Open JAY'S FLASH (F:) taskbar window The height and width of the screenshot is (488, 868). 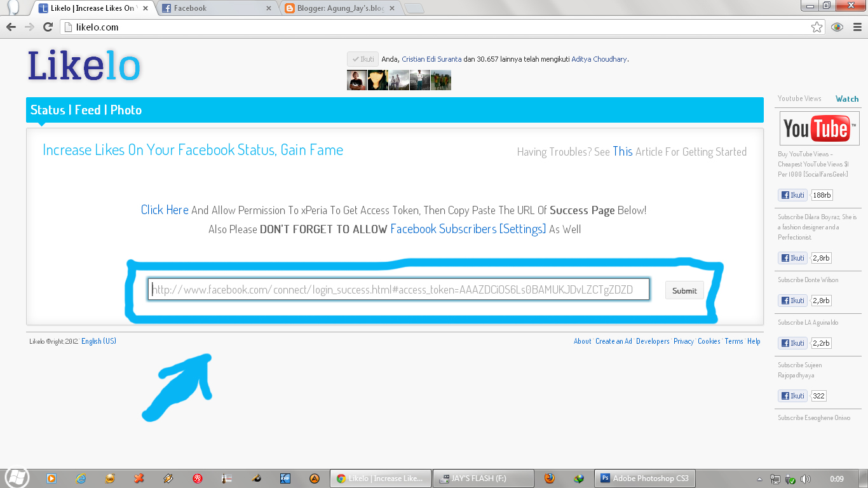tap(484, 478)
